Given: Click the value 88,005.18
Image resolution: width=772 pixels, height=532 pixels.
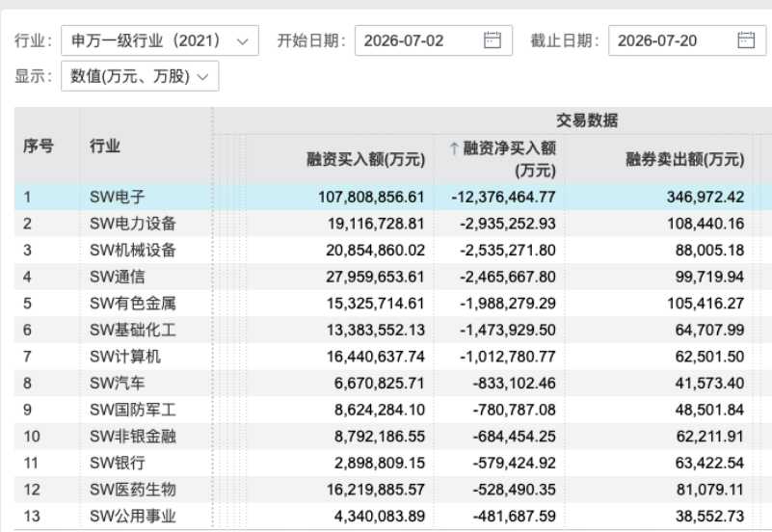Looking at the screenshot, I should click(709, 250).
